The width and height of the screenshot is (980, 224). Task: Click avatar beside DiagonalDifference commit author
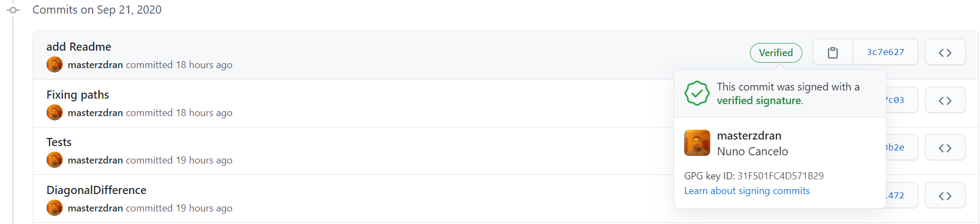55,208
